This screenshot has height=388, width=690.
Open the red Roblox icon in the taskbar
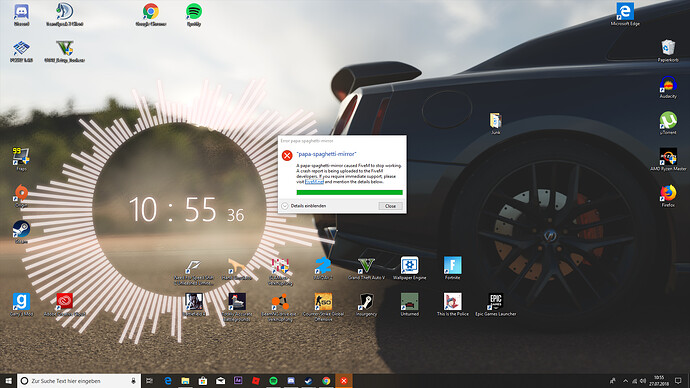256,381
